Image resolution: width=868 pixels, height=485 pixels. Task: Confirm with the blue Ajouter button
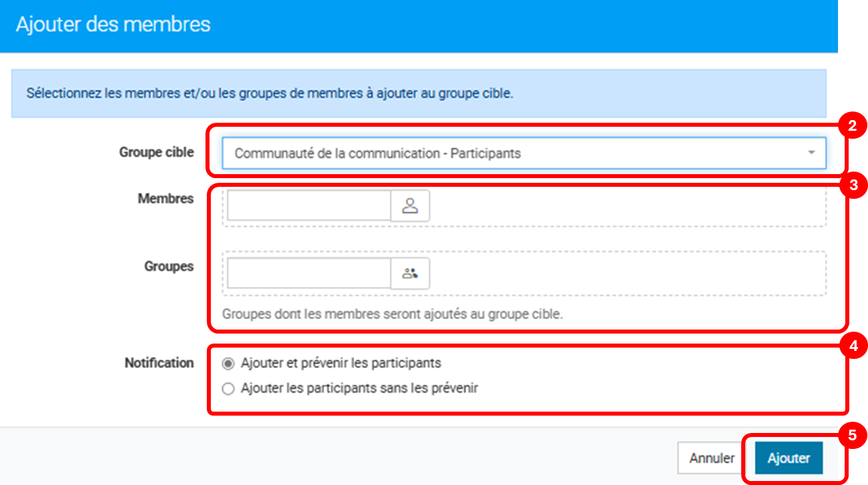pos(789,458)
